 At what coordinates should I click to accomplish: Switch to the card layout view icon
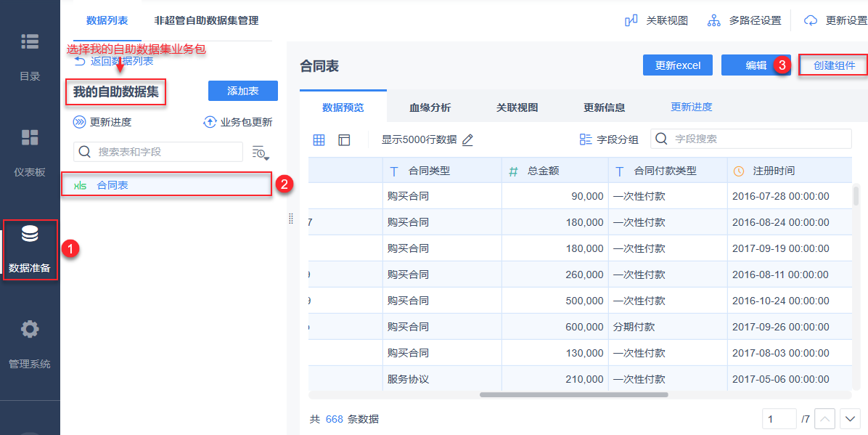pyautogui.click(x=344, y=139)
